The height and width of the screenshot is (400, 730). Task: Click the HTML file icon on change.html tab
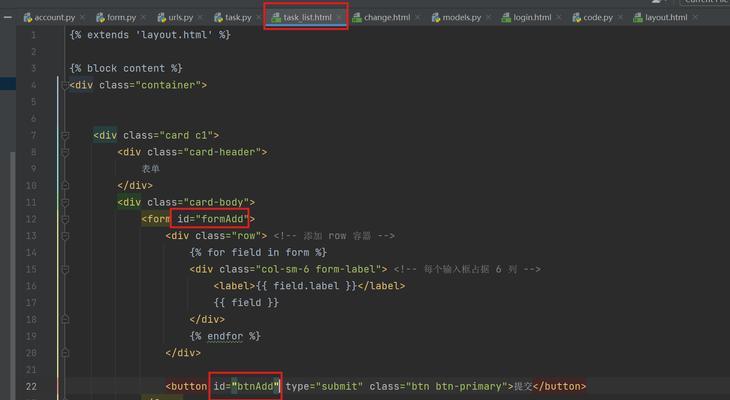point(357,18)
